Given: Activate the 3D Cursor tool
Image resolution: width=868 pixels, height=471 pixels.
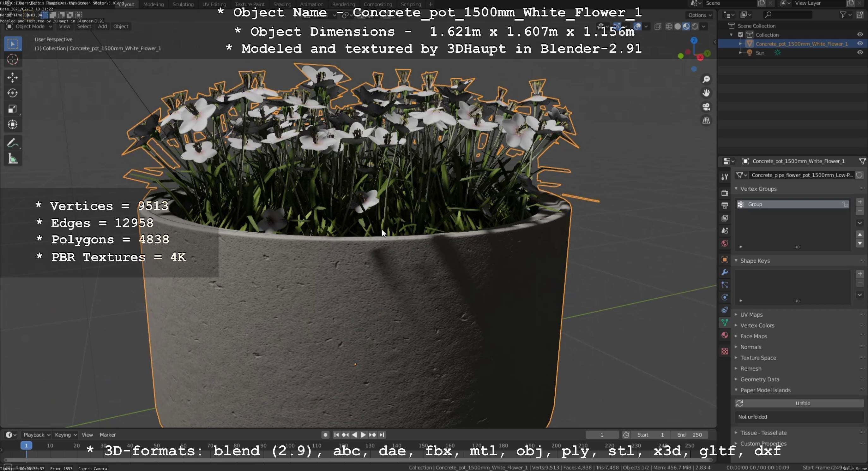Looking at the screenshot, I should pyautogui.click(x=13, y=60).
